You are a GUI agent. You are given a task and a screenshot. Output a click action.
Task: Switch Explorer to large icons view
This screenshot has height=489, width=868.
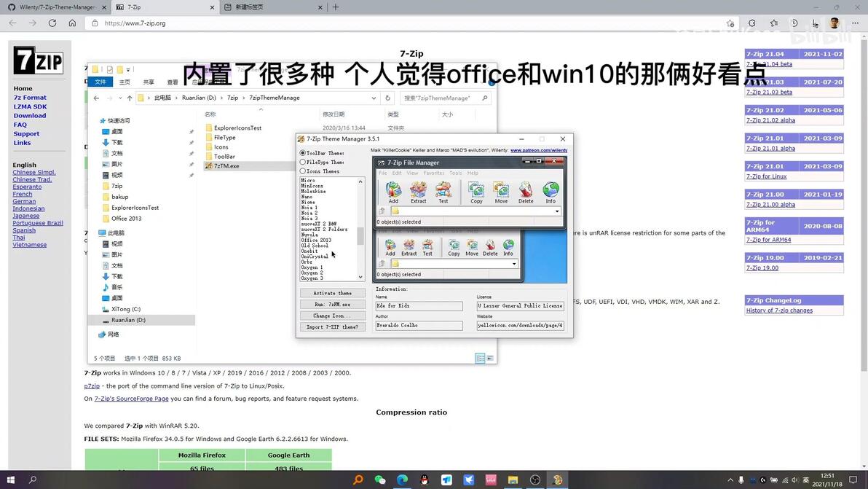(490, 359)
